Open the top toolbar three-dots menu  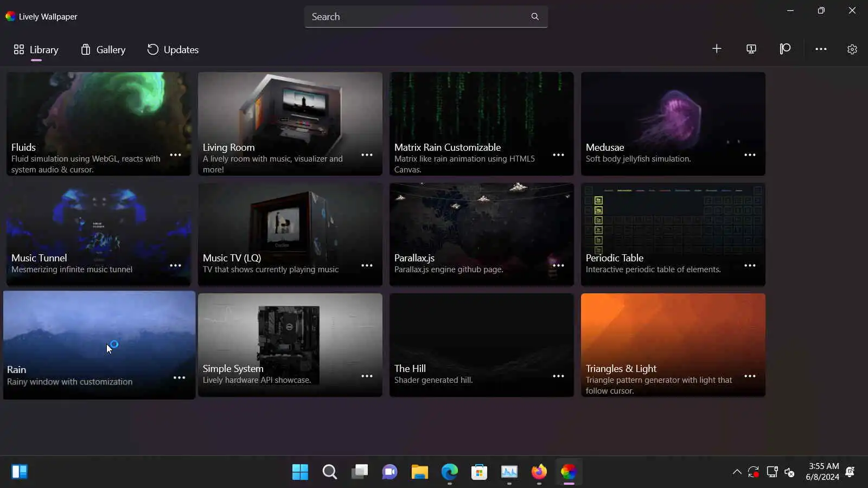[821, 49]
